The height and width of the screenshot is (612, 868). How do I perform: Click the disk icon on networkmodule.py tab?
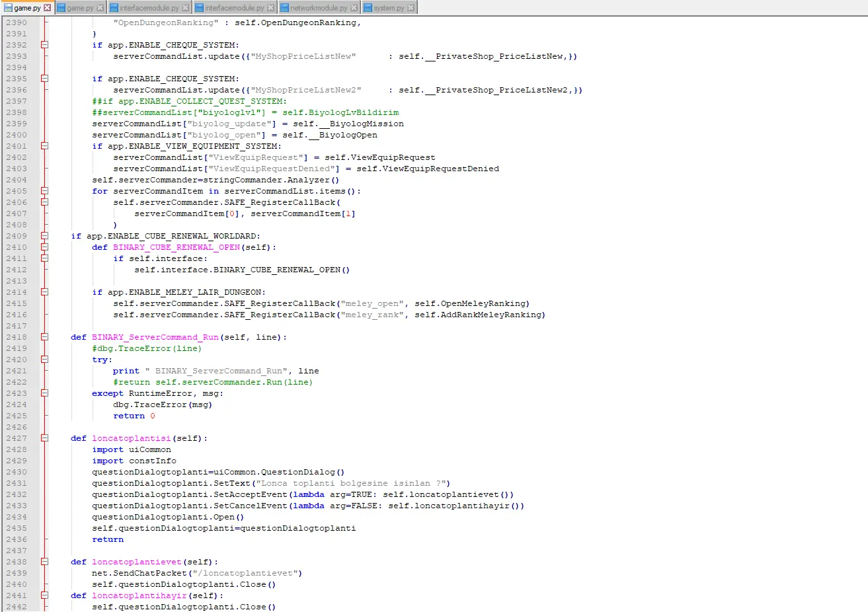pos(284,8)
